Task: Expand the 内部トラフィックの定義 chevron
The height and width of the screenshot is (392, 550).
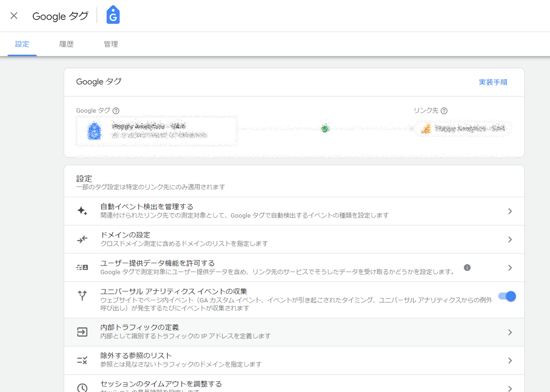Action: click(510, 332)
